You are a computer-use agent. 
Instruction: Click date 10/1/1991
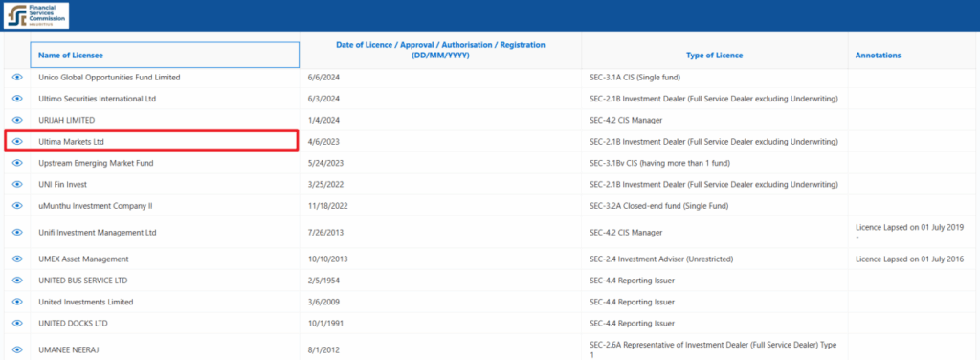325,323
